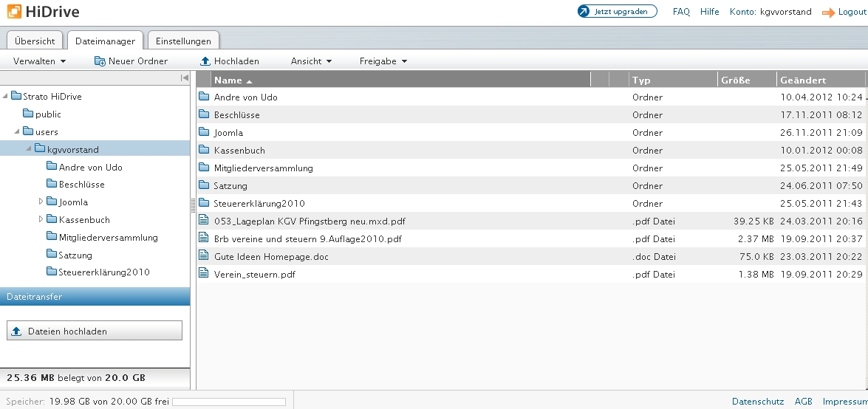The image size is (868, 409).
Task: Open the Ansicht dropdown menu
Action: click(311, 61)
